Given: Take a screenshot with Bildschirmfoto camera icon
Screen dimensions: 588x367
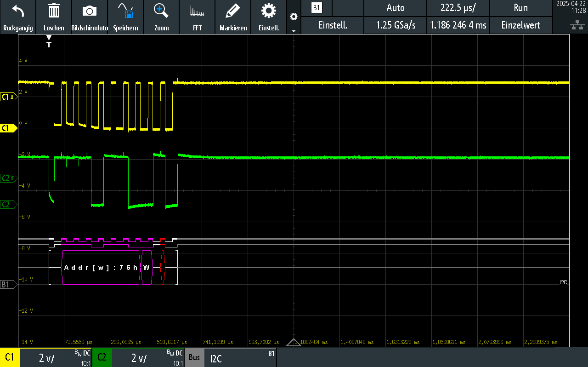Looking at the screenshot, I should [x=90, y=11].
